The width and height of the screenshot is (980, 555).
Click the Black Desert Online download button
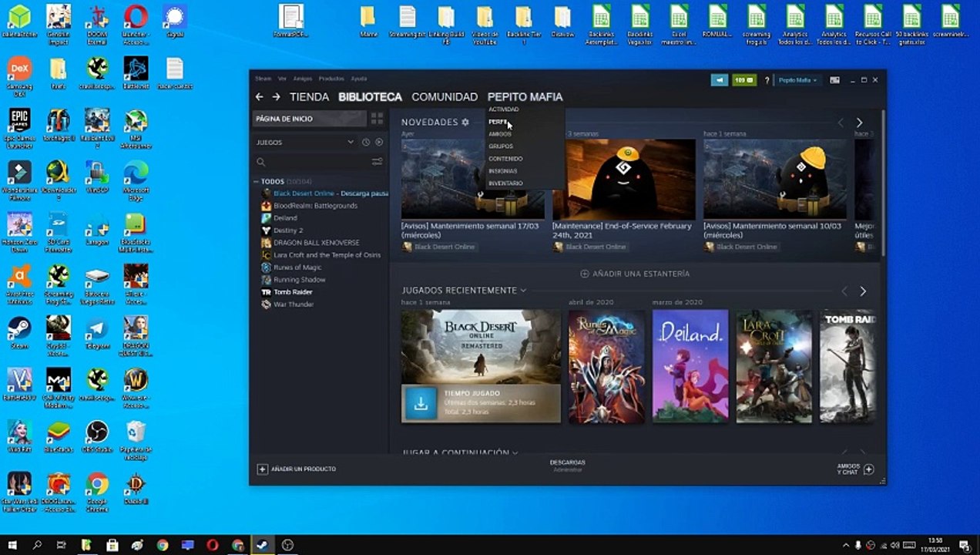(421, 403)
